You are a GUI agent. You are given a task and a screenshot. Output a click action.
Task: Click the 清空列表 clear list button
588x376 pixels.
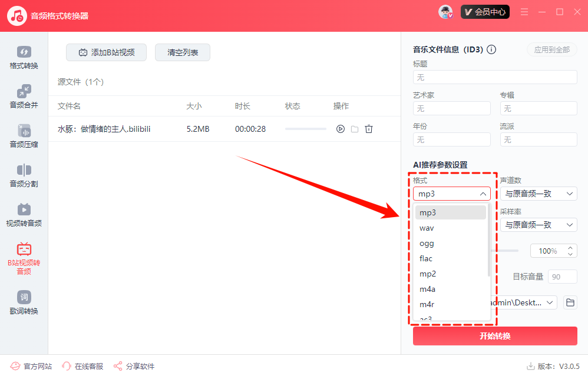click(x=183, y=52)
